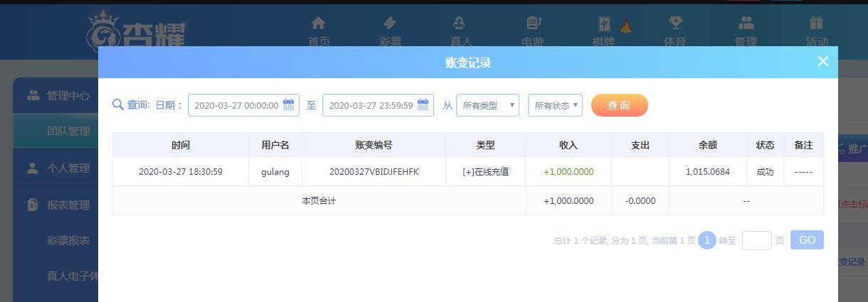
Task: Open the 活动 gift icon
Action: [x=816, y=23]
